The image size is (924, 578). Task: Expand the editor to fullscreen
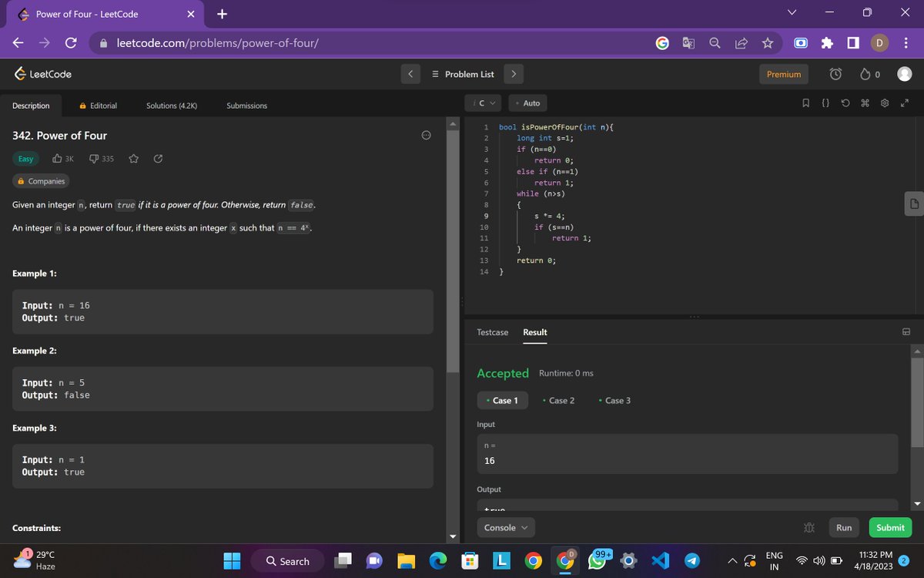click(x=905, y=103)
